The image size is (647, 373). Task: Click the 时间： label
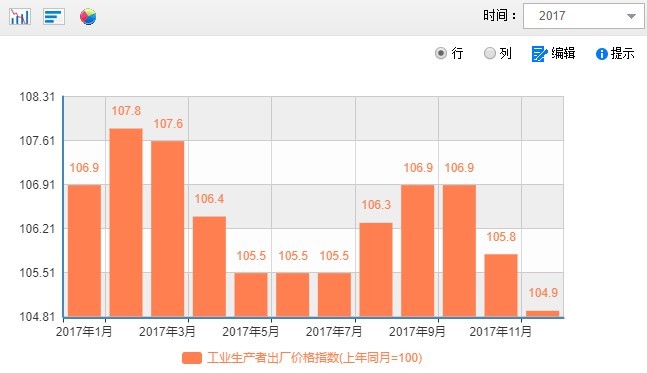pos(499,16)
